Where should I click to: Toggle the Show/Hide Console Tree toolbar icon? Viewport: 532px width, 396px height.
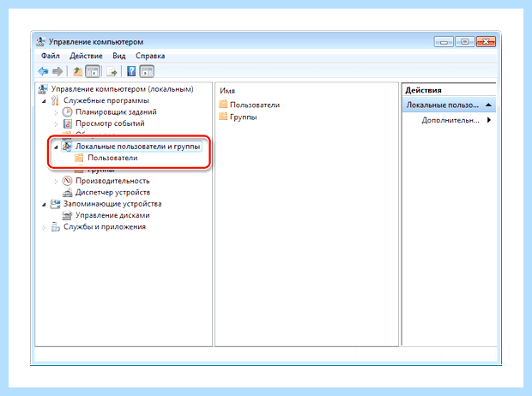93,71
